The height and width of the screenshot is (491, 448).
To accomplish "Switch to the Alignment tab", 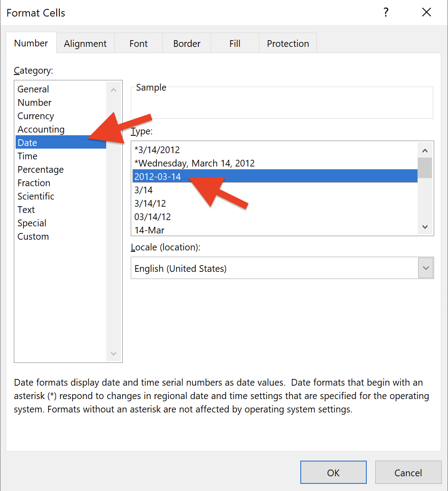I will click(85, 43).
